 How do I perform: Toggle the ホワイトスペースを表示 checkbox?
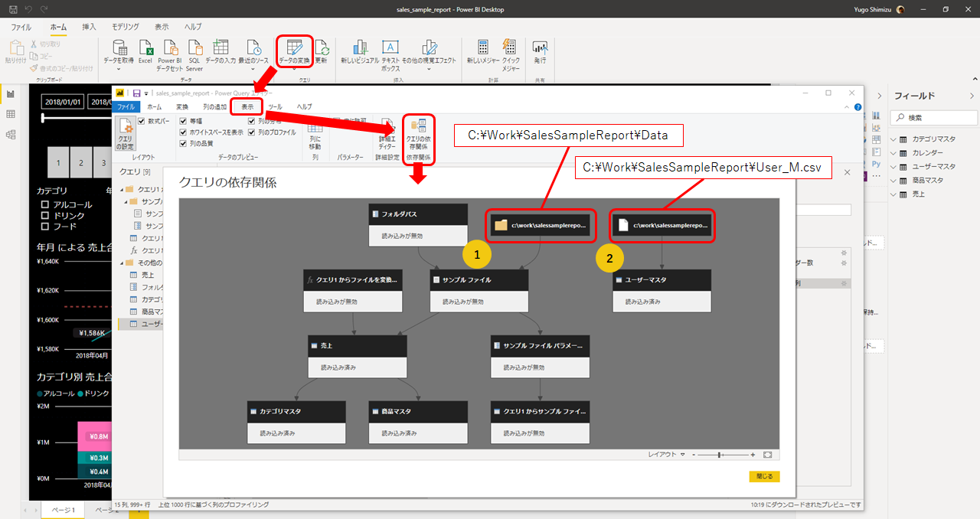pos(183,132)
